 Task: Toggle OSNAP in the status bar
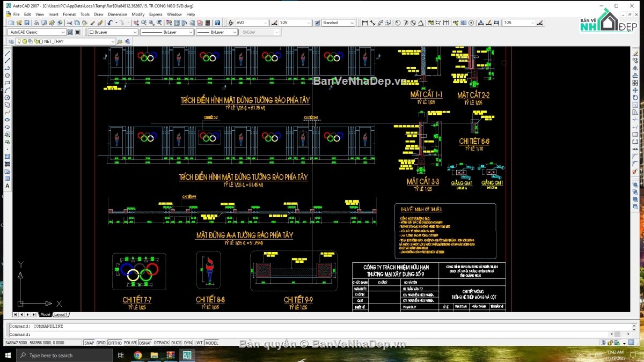(145, 343)
